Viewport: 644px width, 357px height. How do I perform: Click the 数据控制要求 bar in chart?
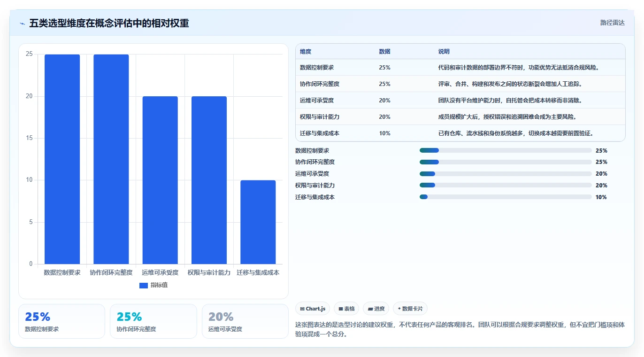62,159
